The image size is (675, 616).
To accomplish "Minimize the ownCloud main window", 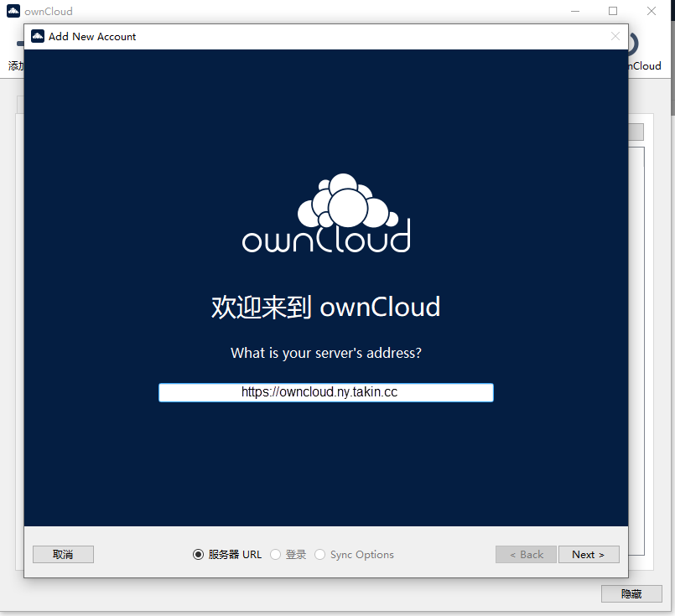I will 575,11.
